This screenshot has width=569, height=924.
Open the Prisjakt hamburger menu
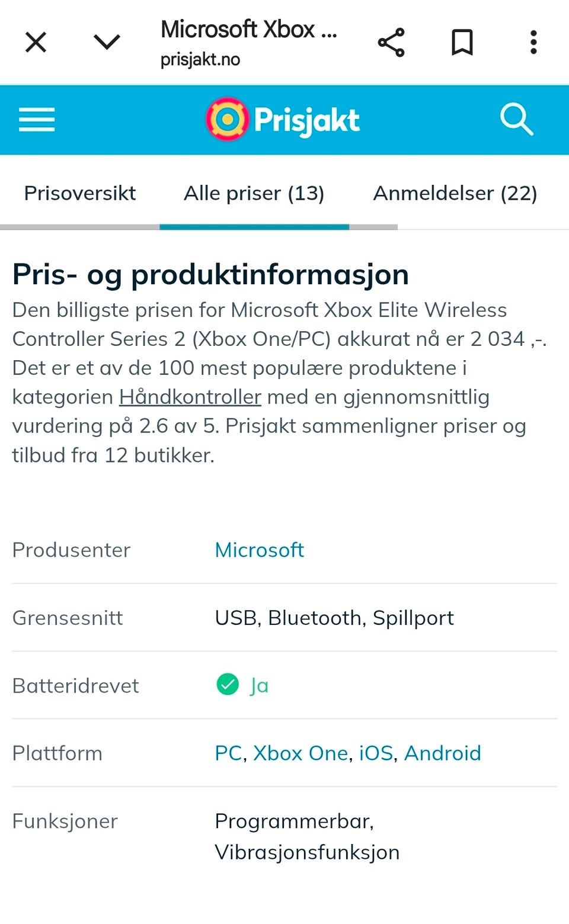[x=37, y=120]
